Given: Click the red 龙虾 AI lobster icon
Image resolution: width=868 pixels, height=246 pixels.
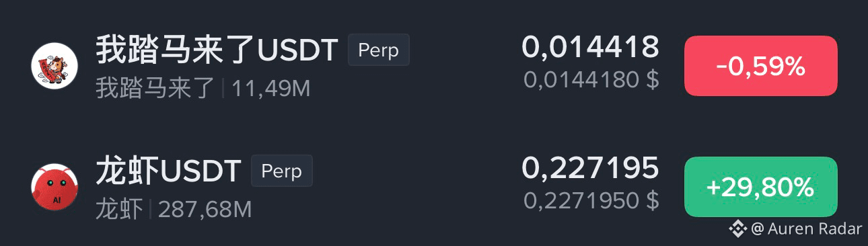Looking at the screenshot, I should pyautogui.click(x=55, y=187).
